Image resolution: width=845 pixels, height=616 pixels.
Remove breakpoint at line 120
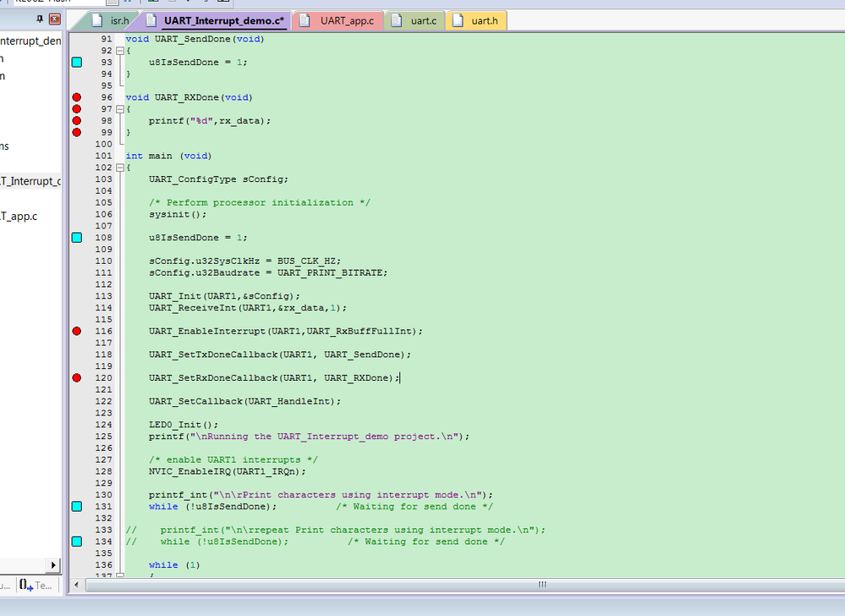pyautogui.click(x=76, y=377)
